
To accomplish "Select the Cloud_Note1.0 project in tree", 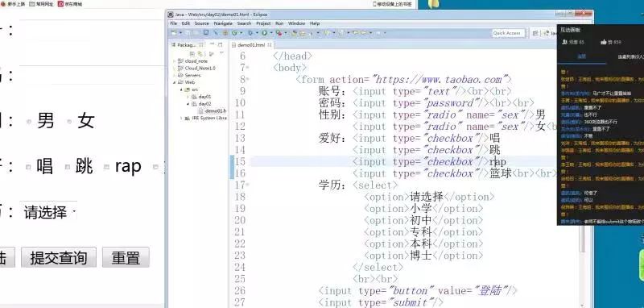I will (x=196, y=69).
